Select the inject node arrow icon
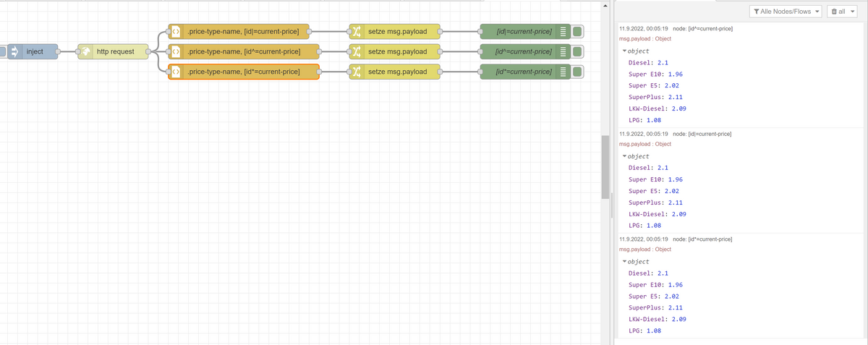Screen dimensions: 868x345 (14, 51)
